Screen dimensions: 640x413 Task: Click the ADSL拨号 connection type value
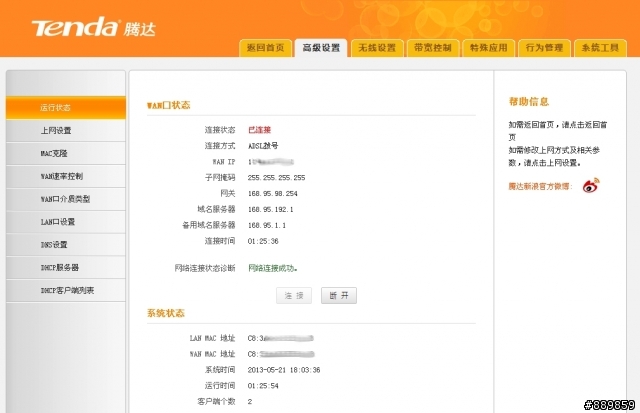click(x=263, y=146)
